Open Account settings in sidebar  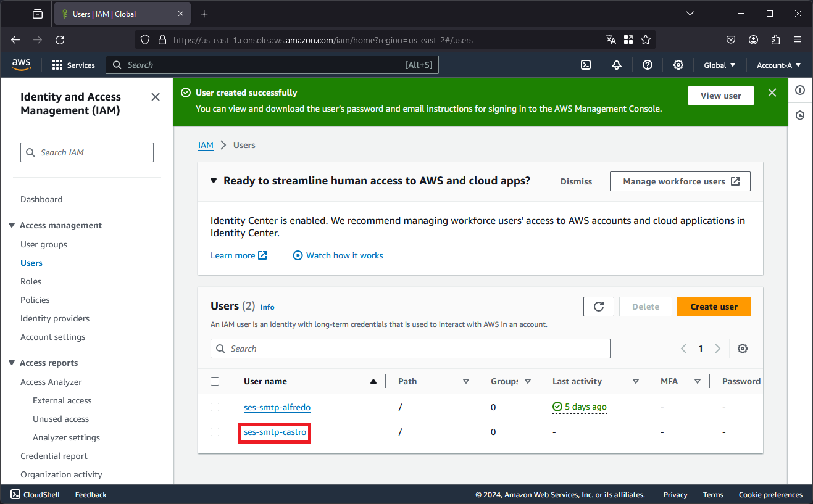pos(53,337)
